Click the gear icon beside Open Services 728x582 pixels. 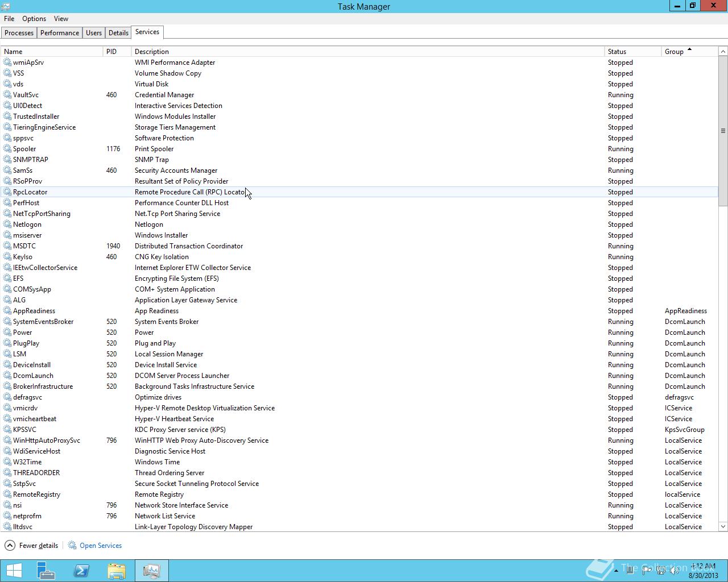pos(72,546)
